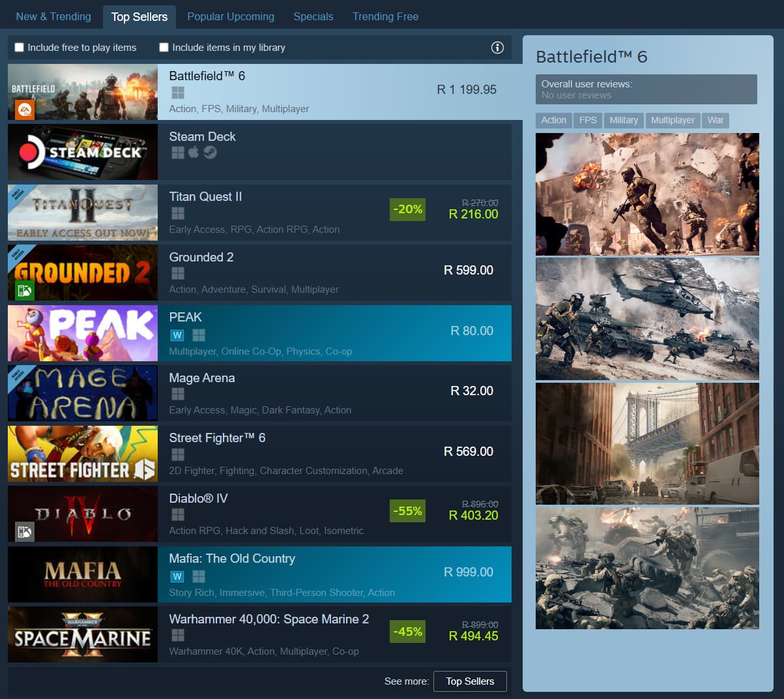Click the Apple icon in Steam Deck row
784x699 pixels.
tap(194, 153)
